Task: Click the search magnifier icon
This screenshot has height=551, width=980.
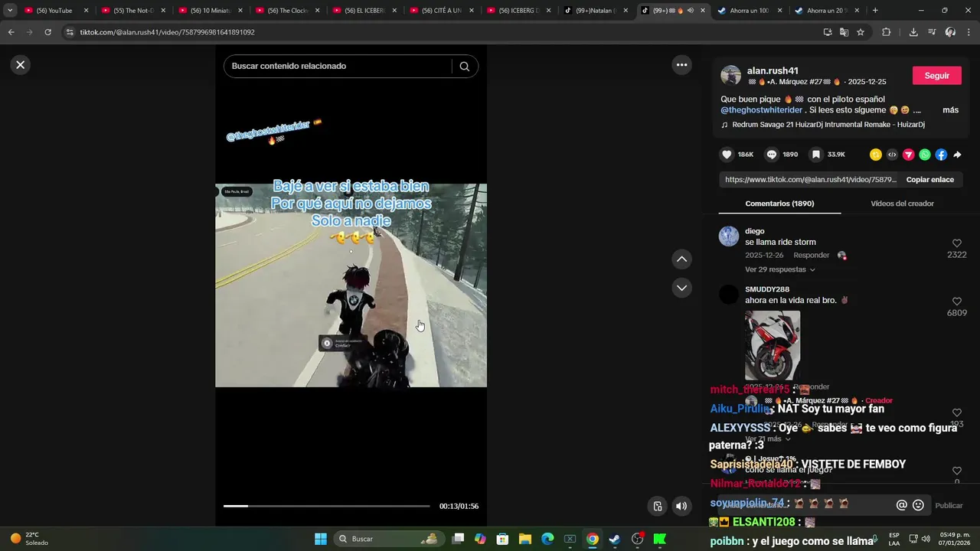Action: 464,66
